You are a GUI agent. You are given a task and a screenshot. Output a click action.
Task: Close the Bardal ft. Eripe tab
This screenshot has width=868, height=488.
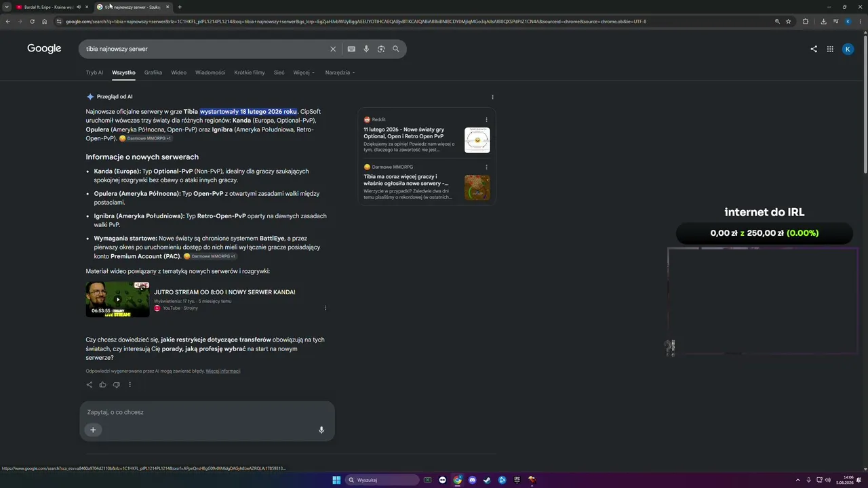[x=87, y=7]
